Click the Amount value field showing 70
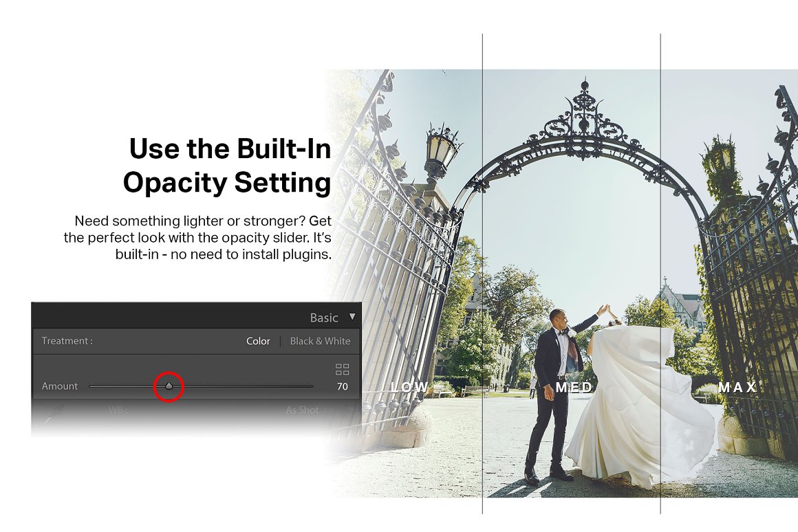This screenshot has width=798, height=532. click(x=343, y=386)
